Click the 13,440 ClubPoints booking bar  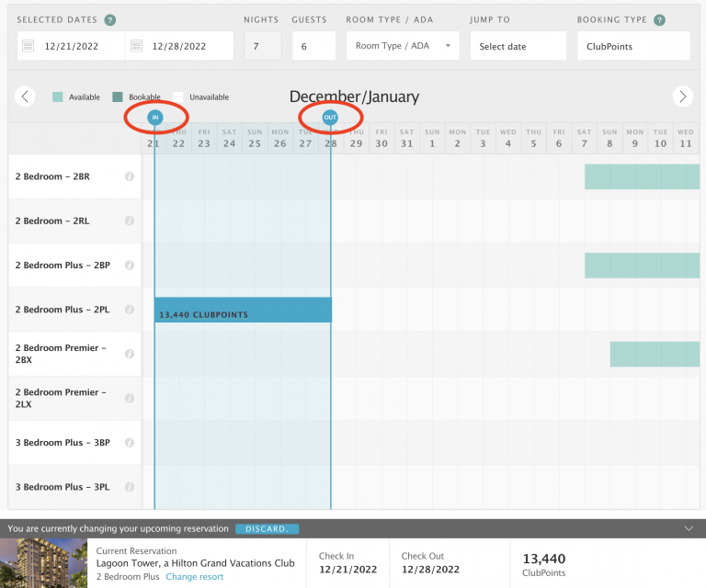(243, 311)
